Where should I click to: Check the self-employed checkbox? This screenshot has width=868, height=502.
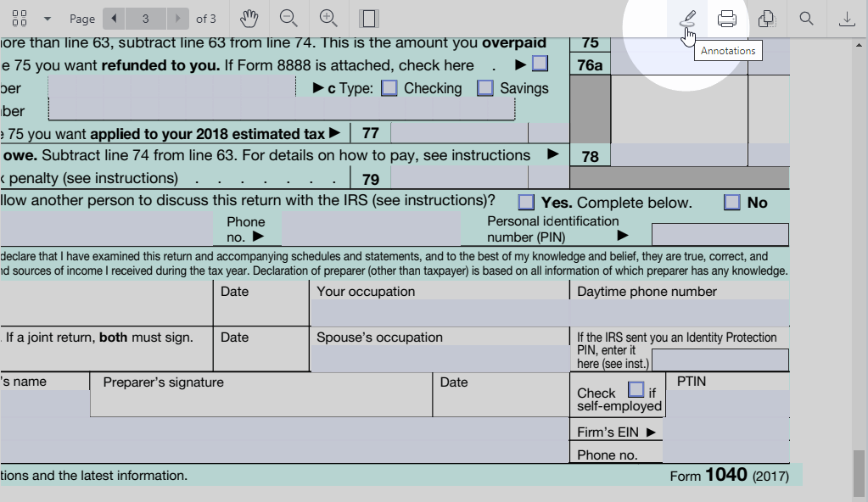(636, 389)
